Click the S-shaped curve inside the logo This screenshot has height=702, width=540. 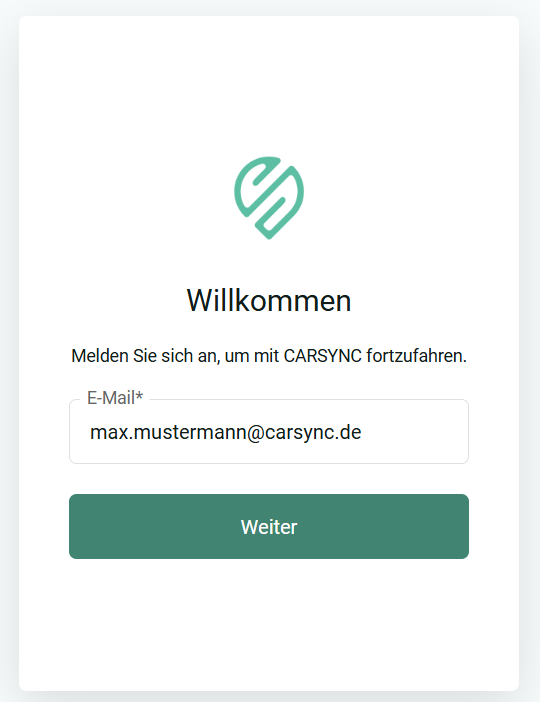[269, 197]
